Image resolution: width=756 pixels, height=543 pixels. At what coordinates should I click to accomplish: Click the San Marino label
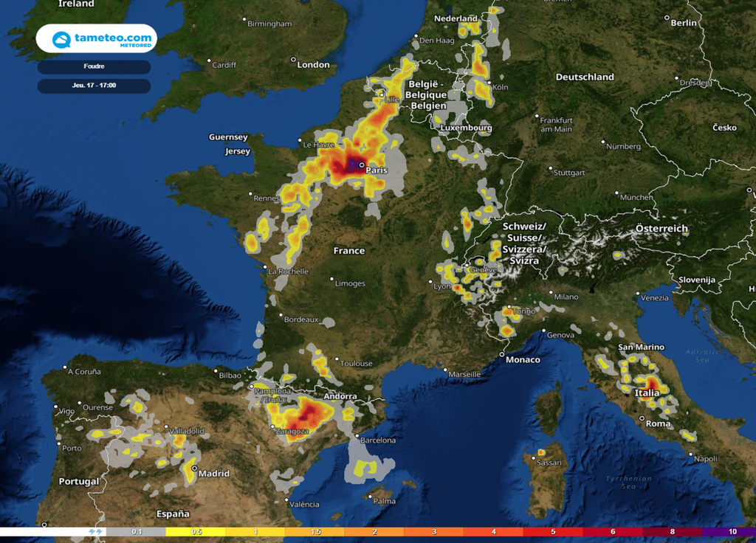[x=642, y=347]
